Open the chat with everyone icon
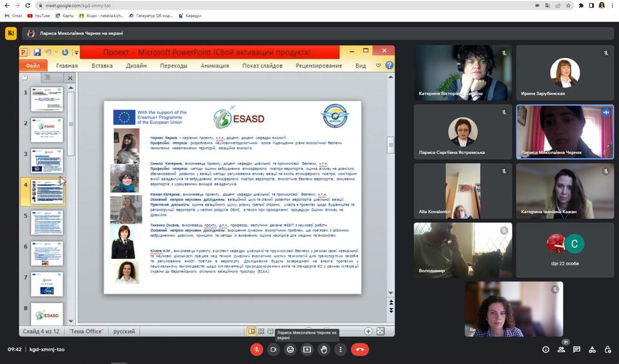This screenshot has height=364, width=619. pos(576,349)
